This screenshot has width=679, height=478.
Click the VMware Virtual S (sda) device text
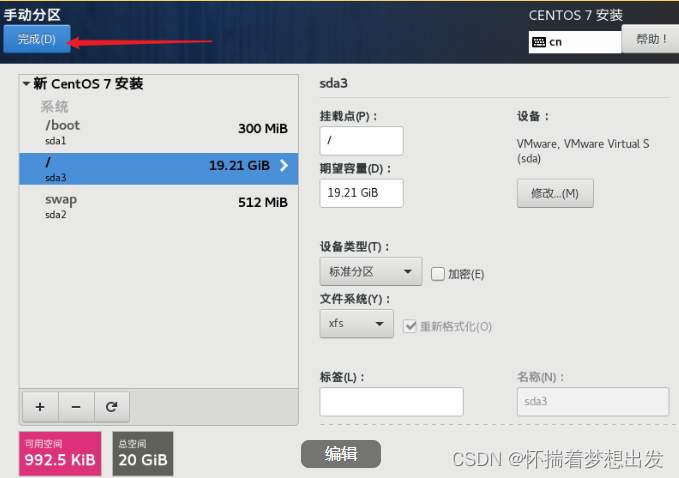(583, 151)
